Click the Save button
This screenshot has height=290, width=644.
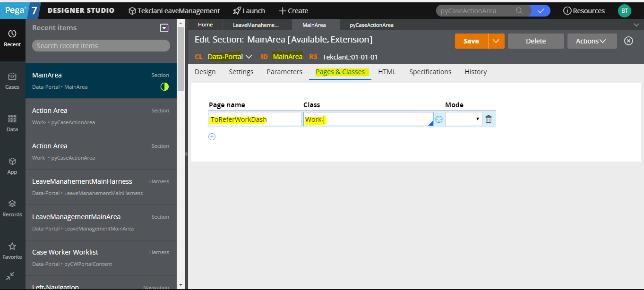471,41
